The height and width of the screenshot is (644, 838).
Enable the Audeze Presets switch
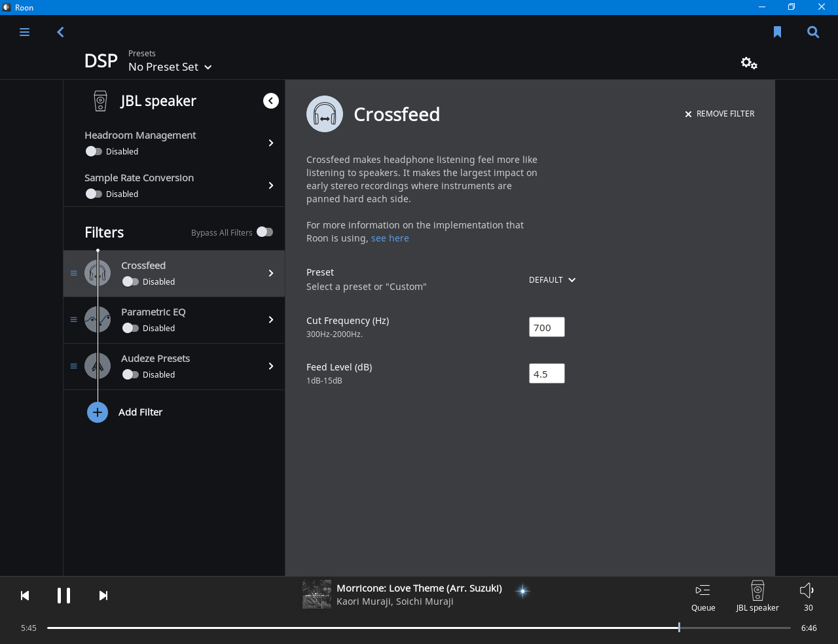pos(130,374)
